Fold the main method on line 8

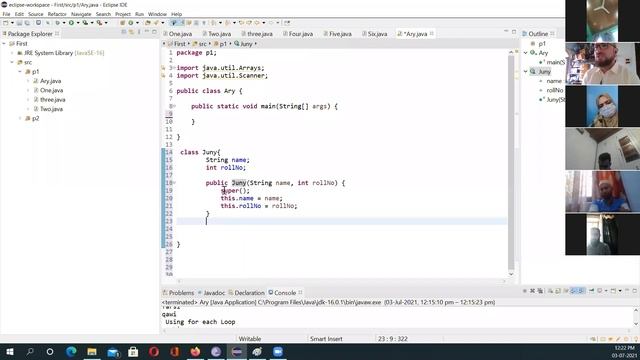tap(174, 106)
